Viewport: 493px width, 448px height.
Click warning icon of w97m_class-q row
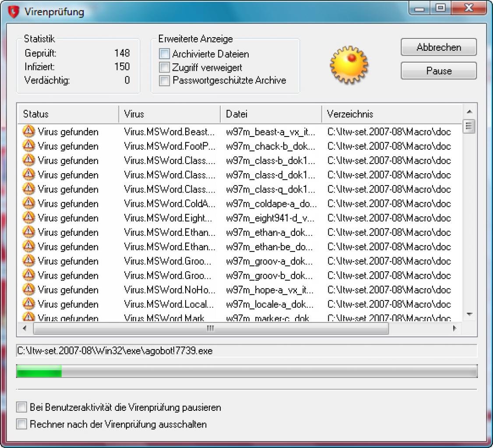[x=28, y=189]
